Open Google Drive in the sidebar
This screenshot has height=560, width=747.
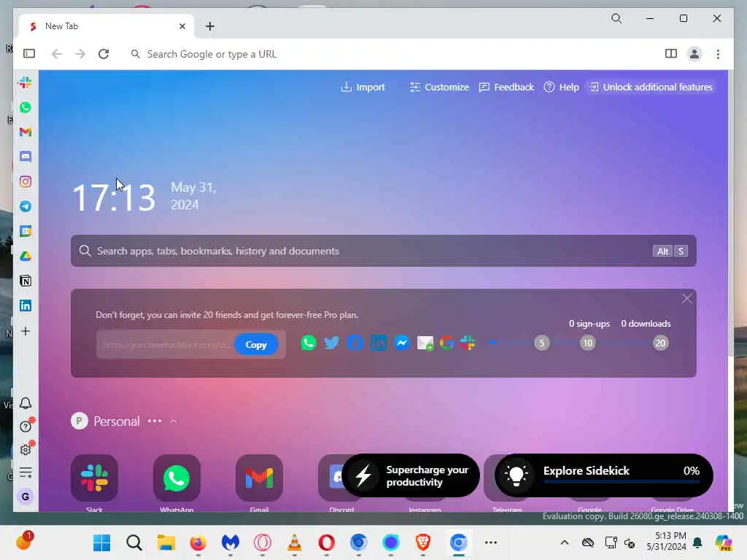click(x=26, y=256)
